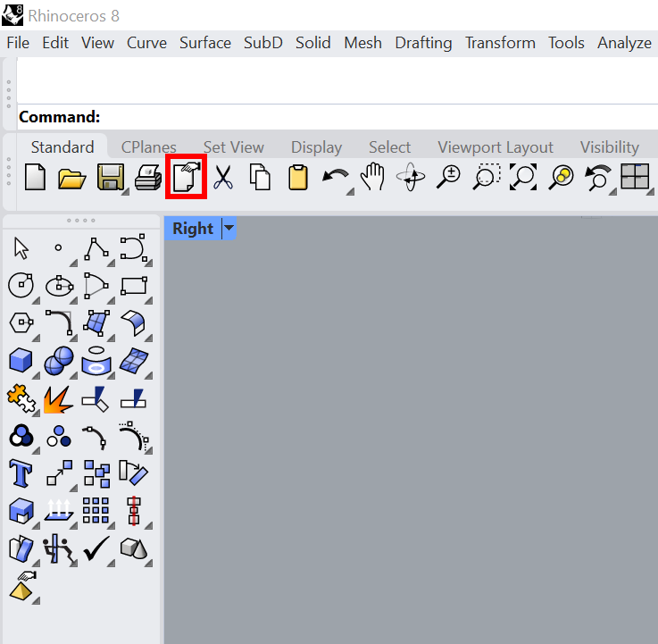The image size is (658, 644).
Task: Switch to the Viewport Layout tab
Action: [x=496, y=147]
